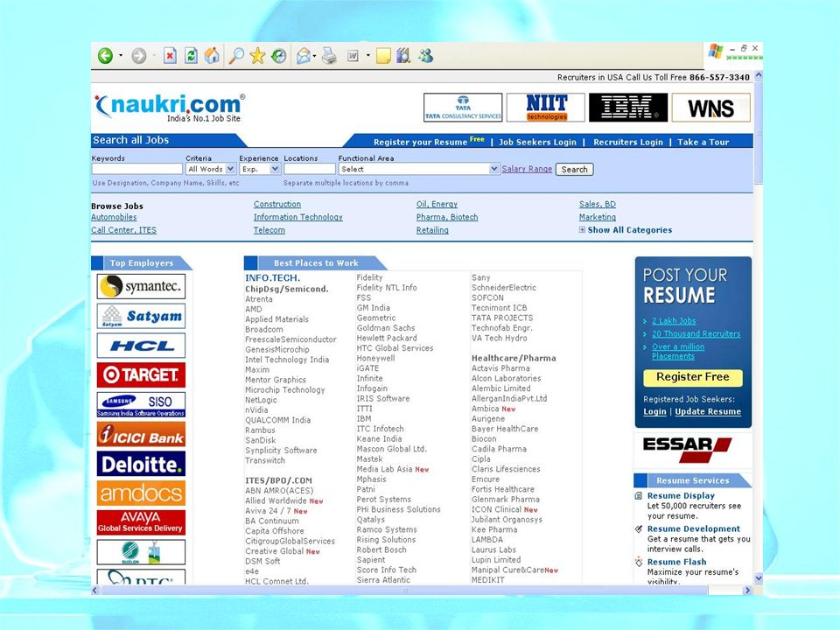The image size is (840, 630).
Task: Browse Sales, BD jobs
Action: click(598, 204)
